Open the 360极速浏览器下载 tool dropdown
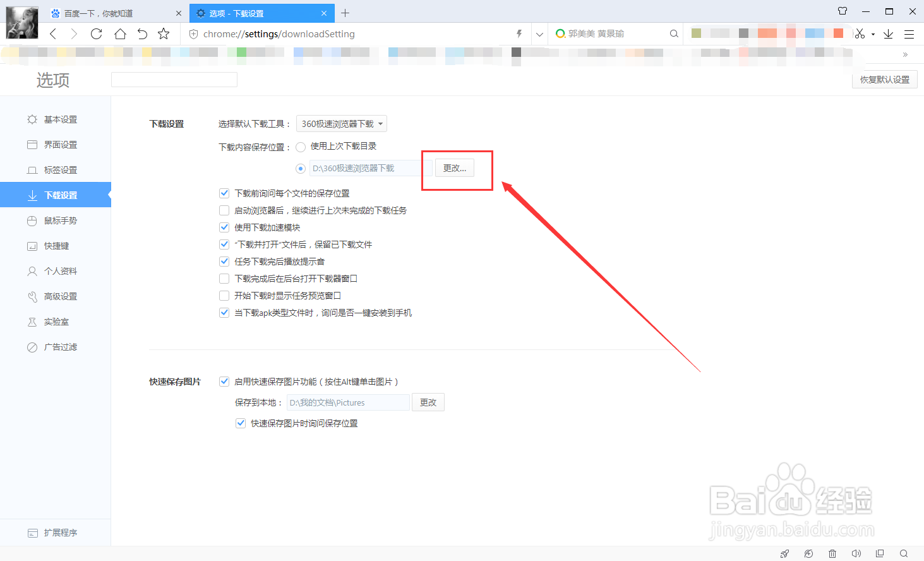 click(x=342, y=124)
